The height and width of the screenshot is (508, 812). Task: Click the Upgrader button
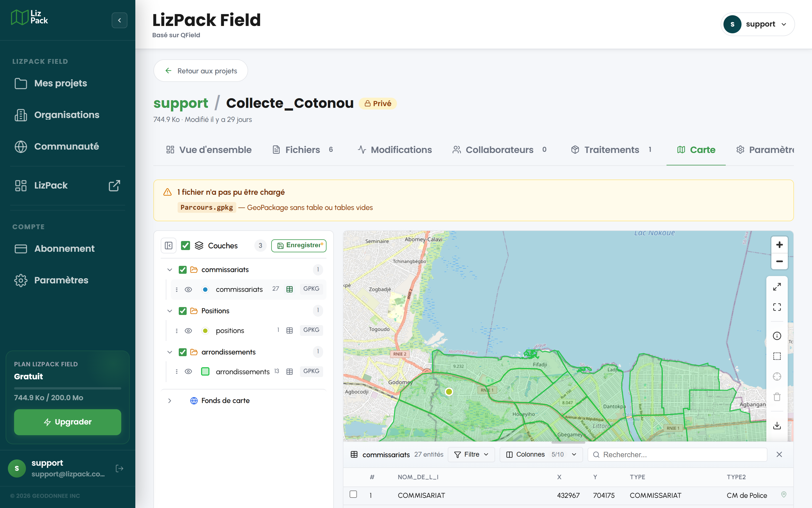pyautogui.click(x=67, y=422)
